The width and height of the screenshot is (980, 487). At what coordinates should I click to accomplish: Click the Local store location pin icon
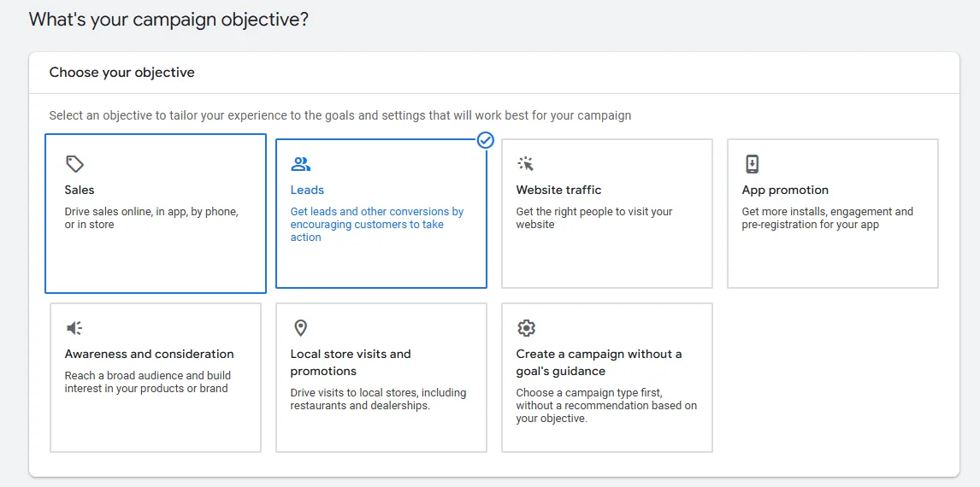[x=301, y=328]
